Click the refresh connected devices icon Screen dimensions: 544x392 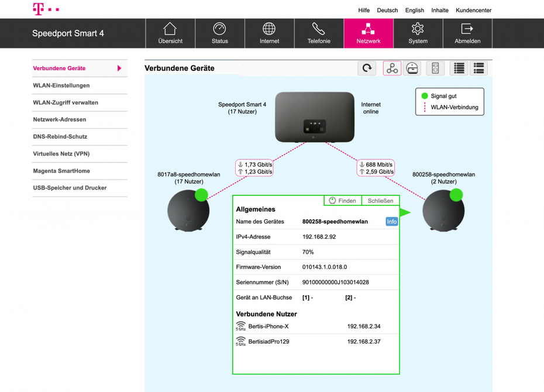[367, 68]
